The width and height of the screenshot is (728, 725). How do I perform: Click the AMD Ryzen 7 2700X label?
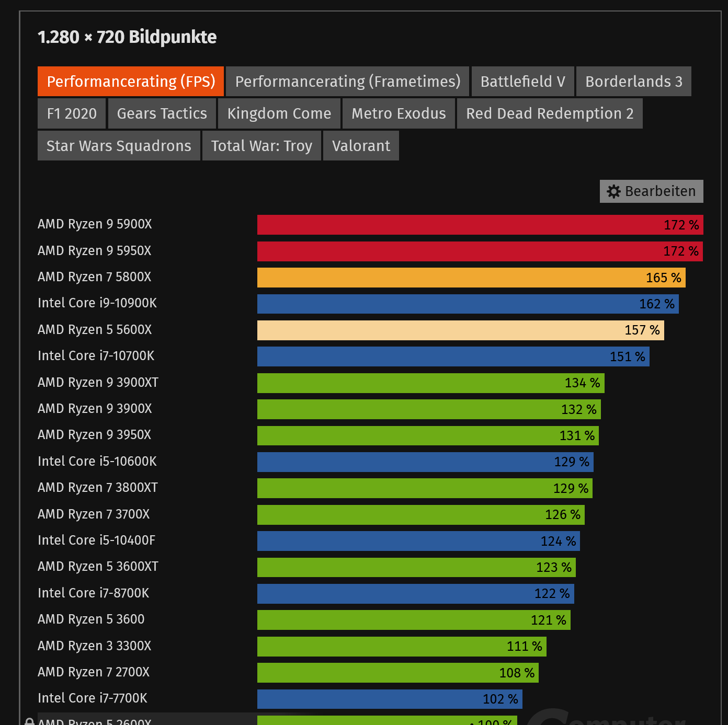94,672
